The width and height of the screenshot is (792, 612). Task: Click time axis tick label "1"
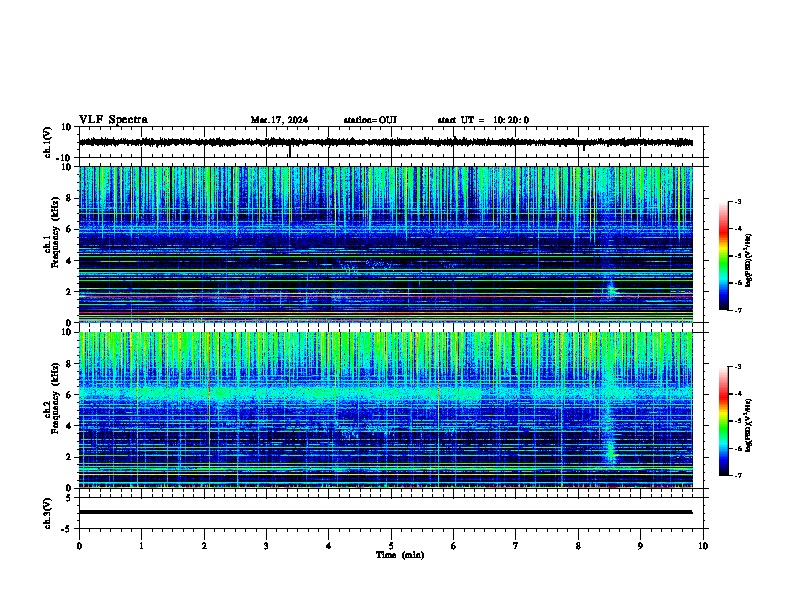[x=141, y=546]
